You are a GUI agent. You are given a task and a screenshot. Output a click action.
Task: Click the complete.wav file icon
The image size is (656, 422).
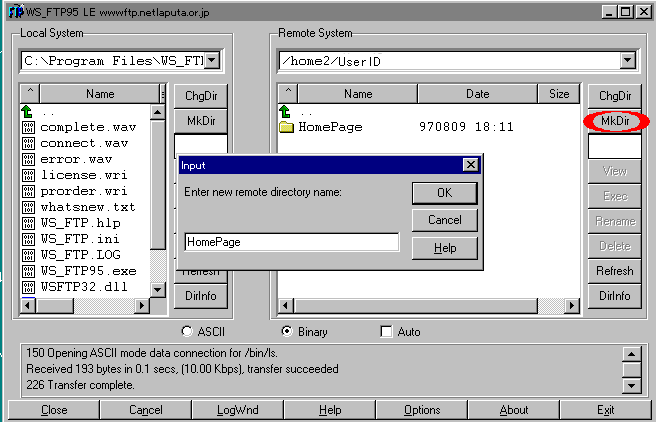(x=28, y=127)
